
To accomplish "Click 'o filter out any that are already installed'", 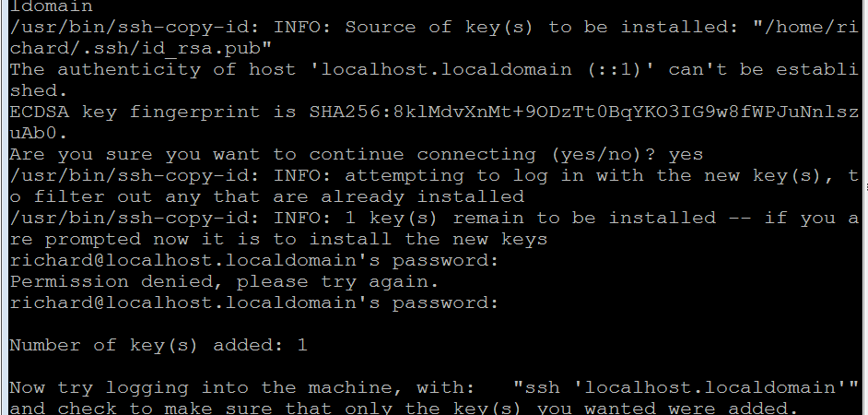I will (267, 196).
